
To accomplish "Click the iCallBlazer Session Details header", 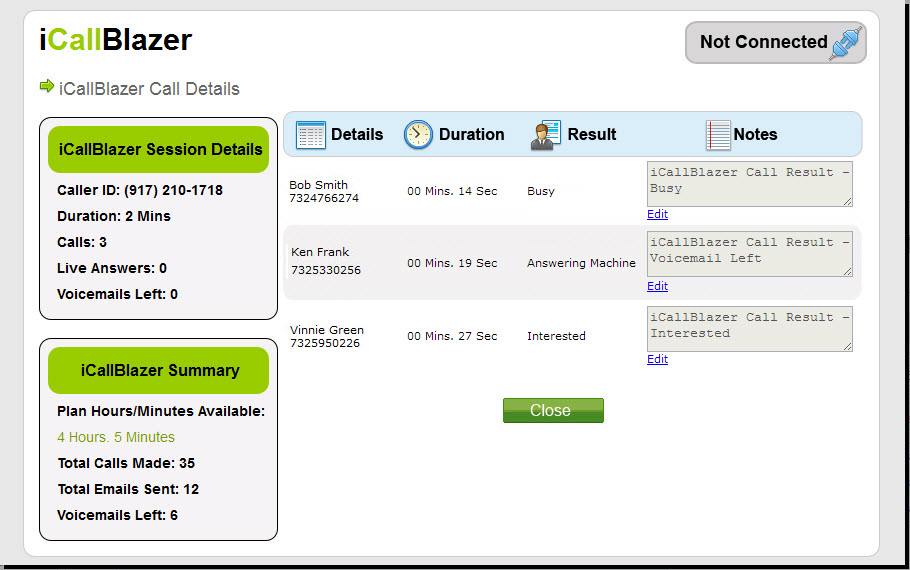I will 159,150.
